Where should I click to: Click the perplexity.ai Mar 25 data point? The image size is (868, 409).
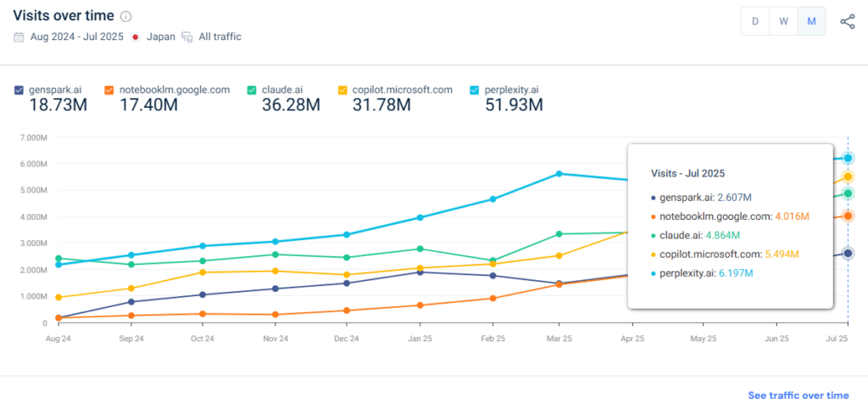559,173
